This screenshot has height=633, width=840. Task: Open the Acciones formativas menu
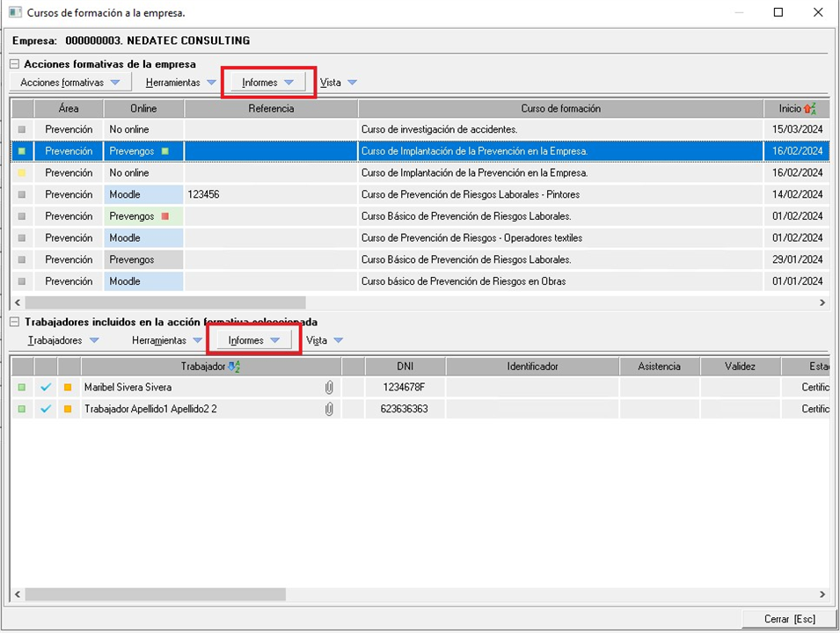70,83
